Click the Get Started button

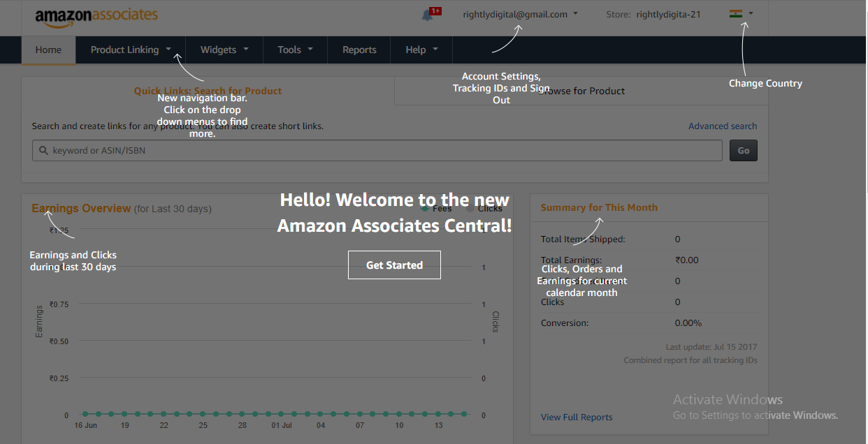point(394,265)
